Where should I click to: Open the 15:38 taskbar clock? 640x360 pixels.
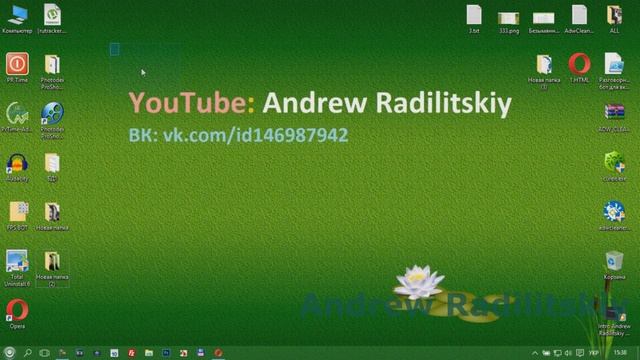pos(620,352)
